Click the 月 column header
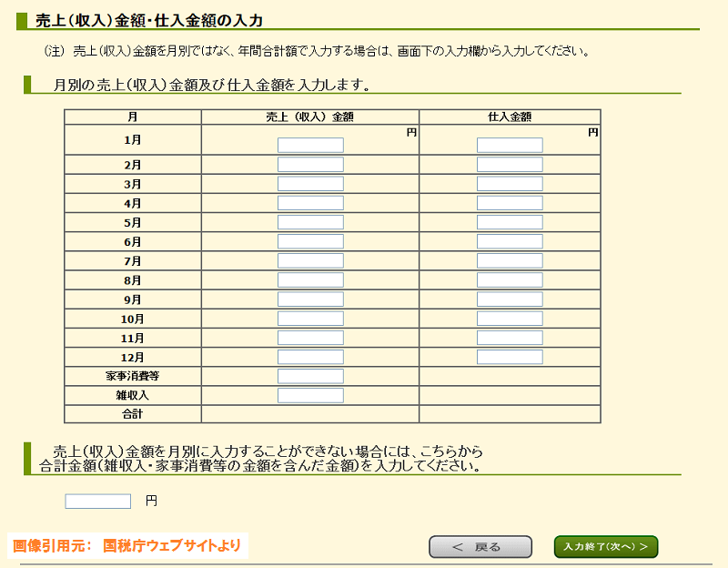Screen dimensions: 728x568 132,117
